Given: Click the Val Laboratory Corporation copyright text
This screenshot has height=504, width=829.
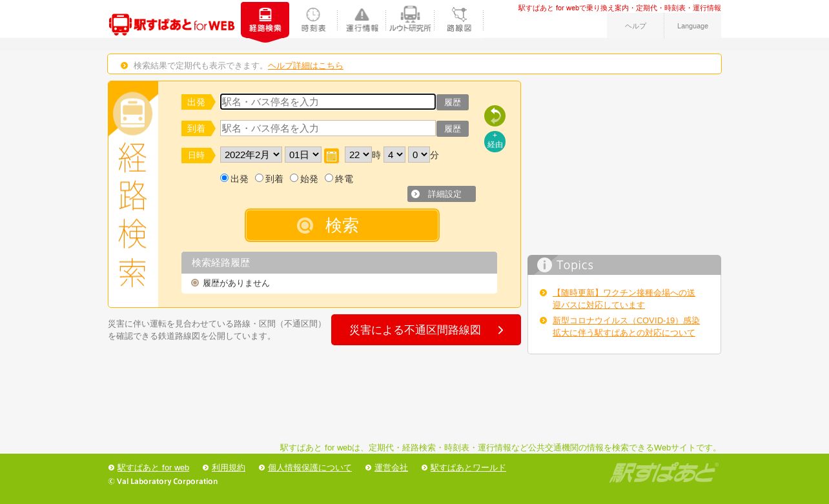Looking at the screenshot, I should click(x=163, y=481).
